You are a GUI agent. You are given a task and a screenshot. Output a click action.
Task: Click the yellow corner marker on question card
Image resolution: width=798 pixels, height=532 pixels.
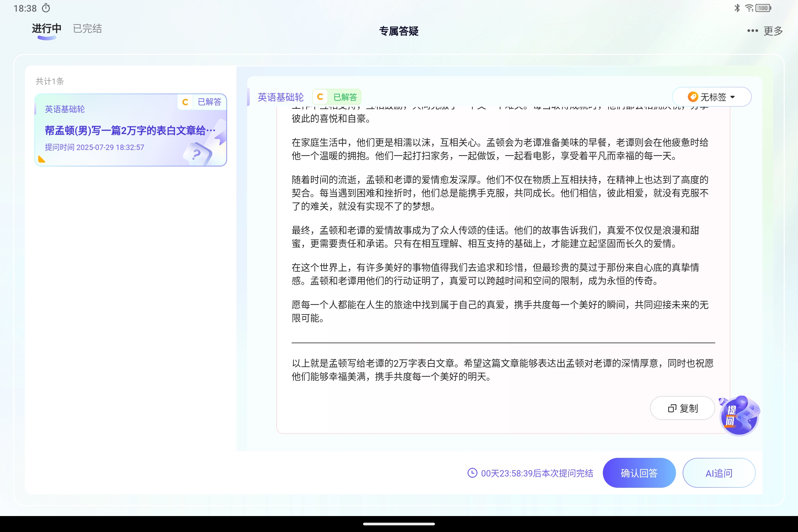pos(42,159)
